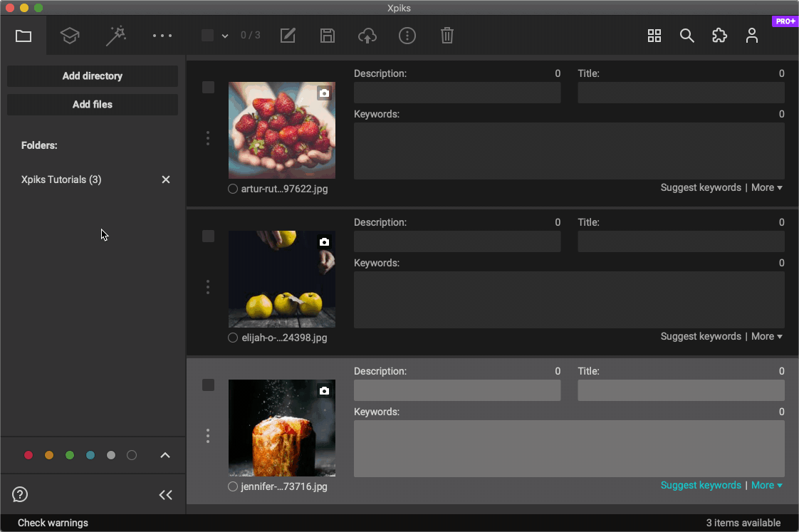Open the user account icon

click(752, 36)
